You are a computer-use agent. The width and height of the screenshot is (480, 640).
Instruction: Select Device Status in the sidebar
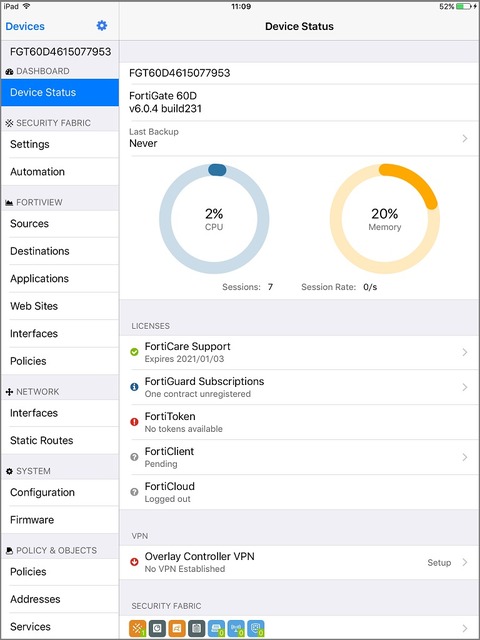pyautogui.click(x=60, y=92)
